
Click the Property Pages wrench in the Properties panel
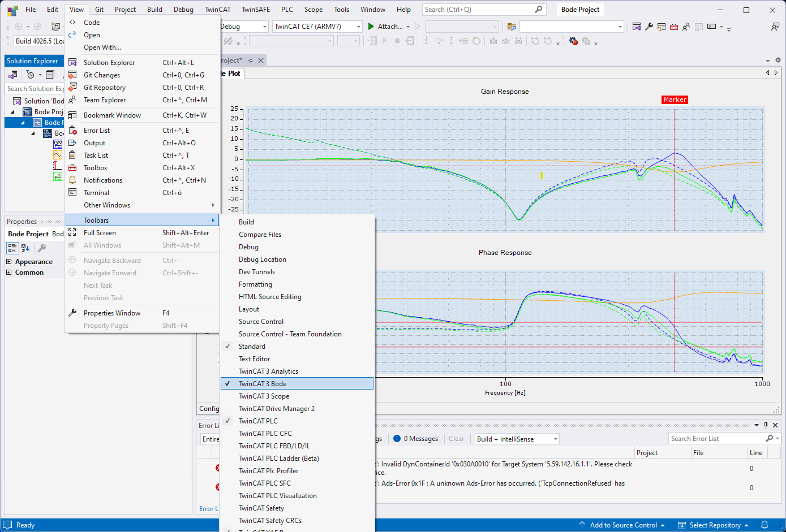pyautogui.click(x=42, y=248)
